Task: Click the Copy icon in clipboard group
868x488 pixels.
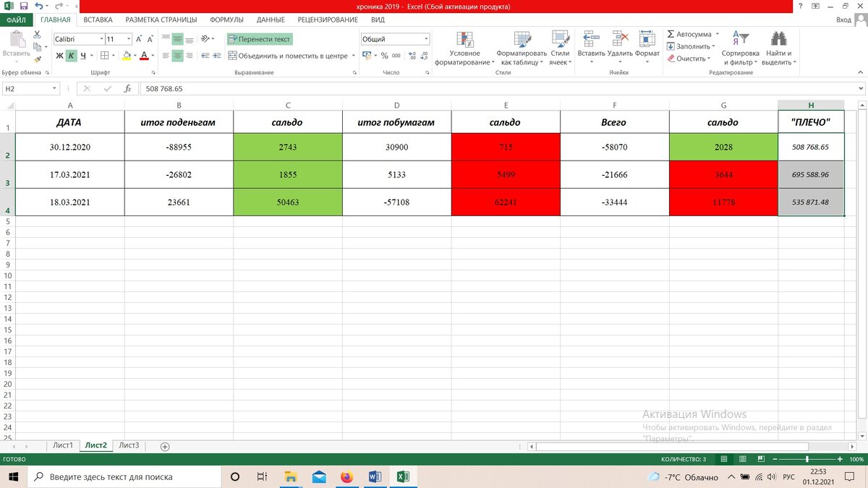Action: coord(38,46)
